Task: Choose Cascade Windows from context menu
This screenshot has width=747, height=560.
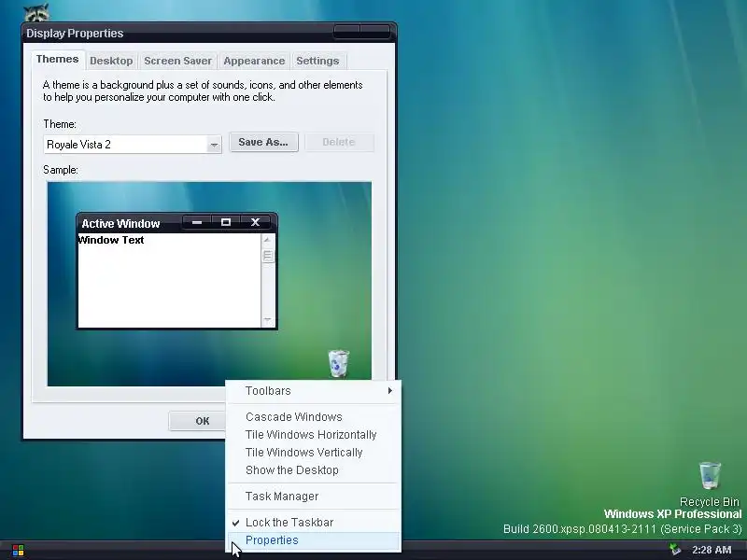Action: 314,416
